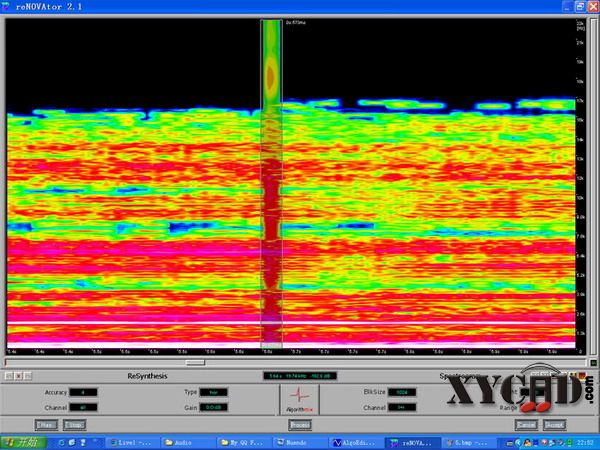The width and height of the screenshot is (600, 450).
Task: Open the Accuracy value field
Action: tap(83, 392)
